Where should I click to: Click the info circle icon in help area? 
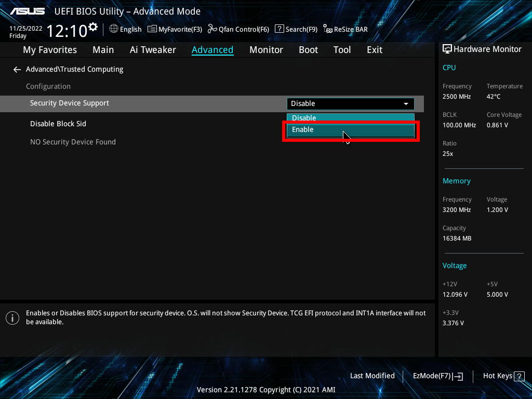12,318
